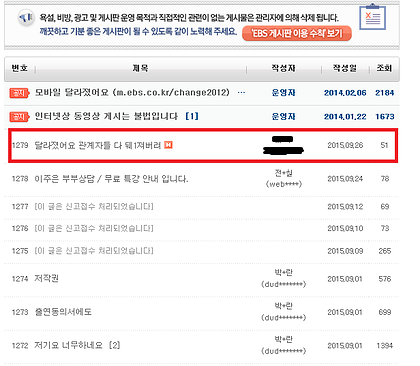
Task: Click the view count 1673
Action: (x=385, y=117)
